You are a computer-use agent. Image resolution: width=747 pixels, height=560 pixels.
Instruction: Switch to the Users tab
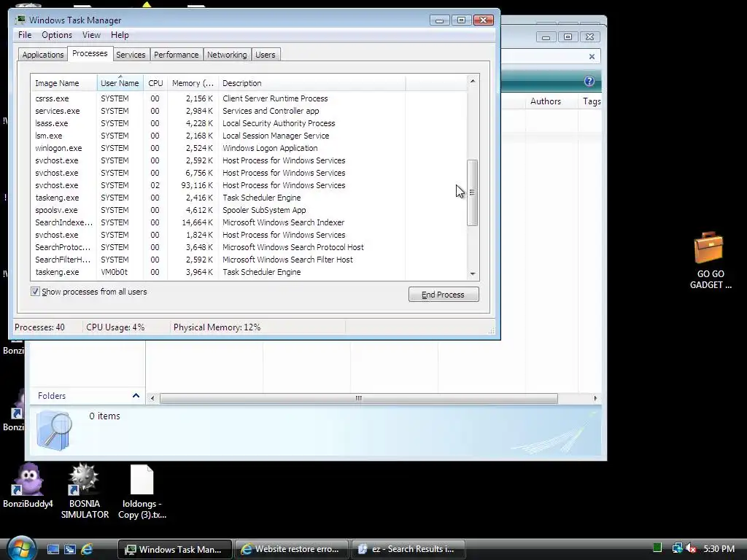pyautogui.click(x=266, y=55)
